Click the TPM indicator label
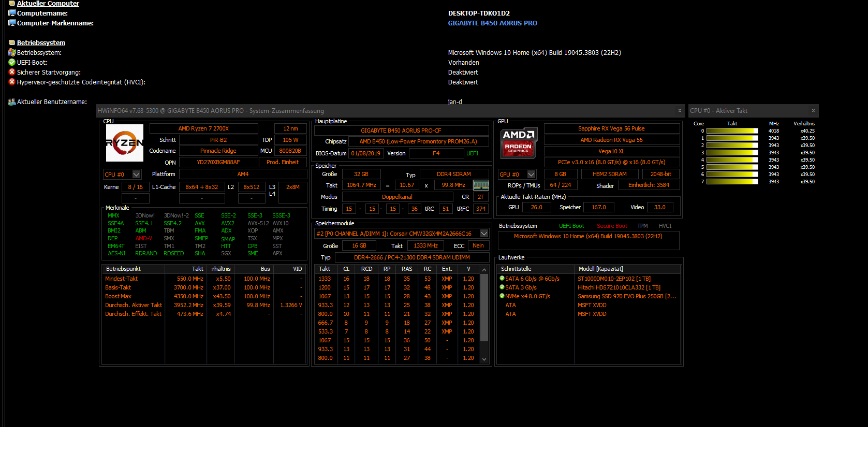 642,226
